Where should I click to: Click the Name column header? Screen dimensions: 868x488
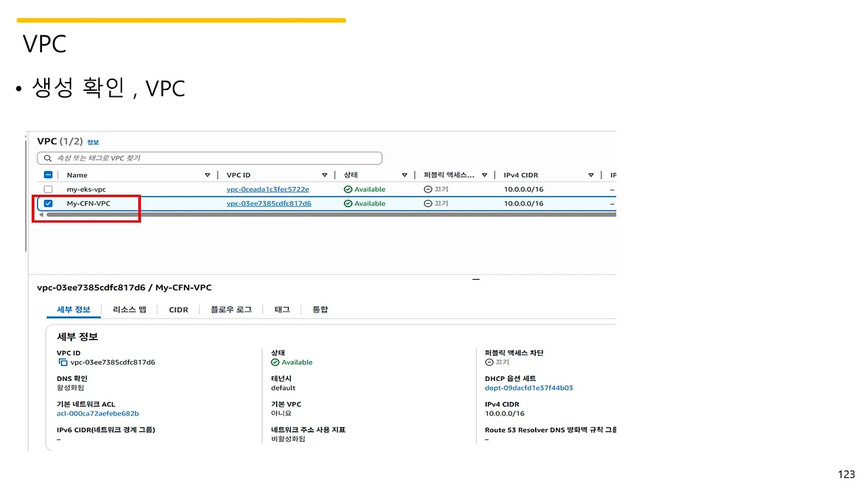coord(77,176)
